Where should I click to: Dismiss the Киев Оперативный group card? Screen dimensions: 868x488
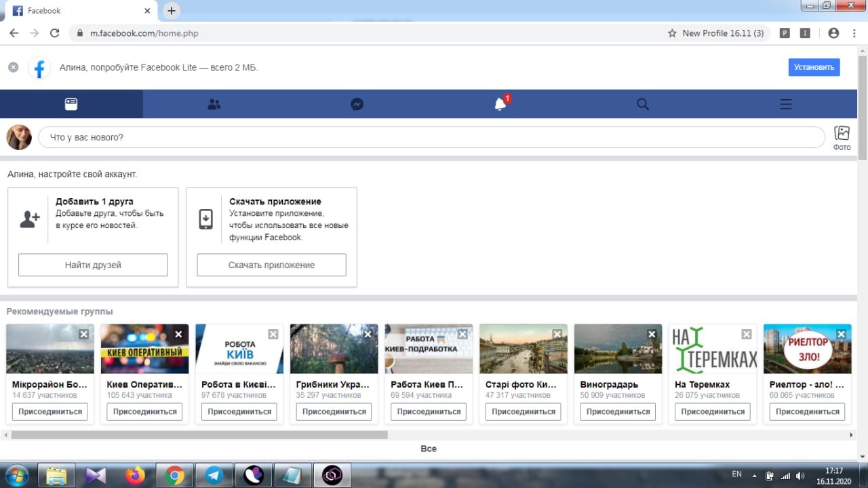[x=178, y=334]
